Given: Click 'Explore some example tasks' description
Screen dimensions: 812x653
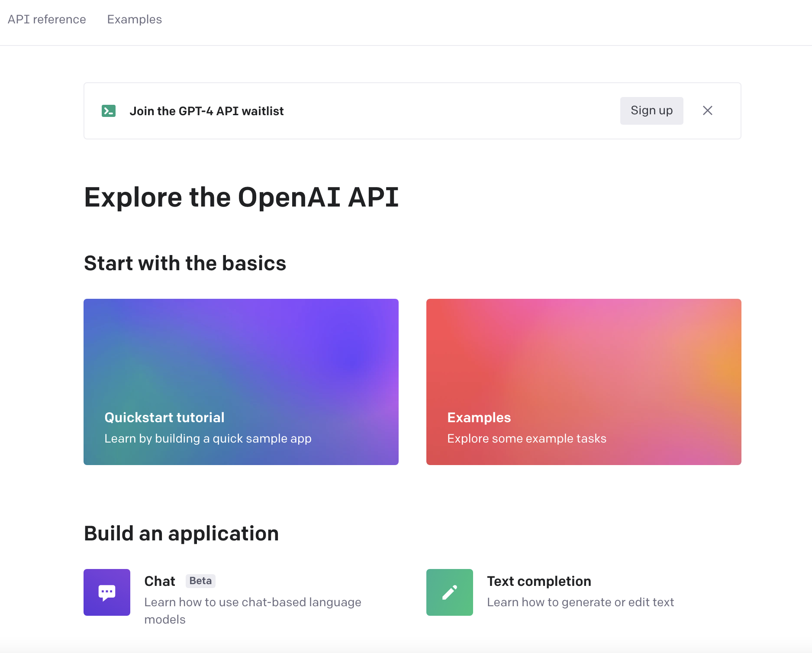Looking at the screenshot, I should [x=527, y=439].
